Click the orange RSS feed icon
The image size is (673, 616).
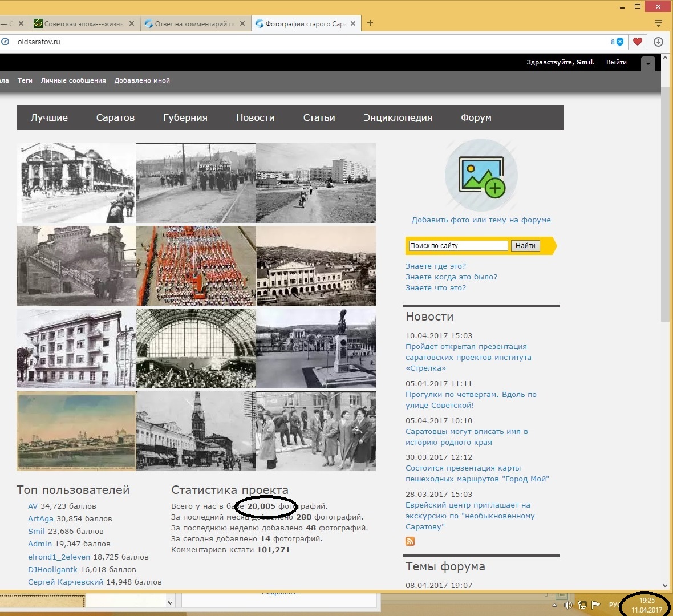410,541
